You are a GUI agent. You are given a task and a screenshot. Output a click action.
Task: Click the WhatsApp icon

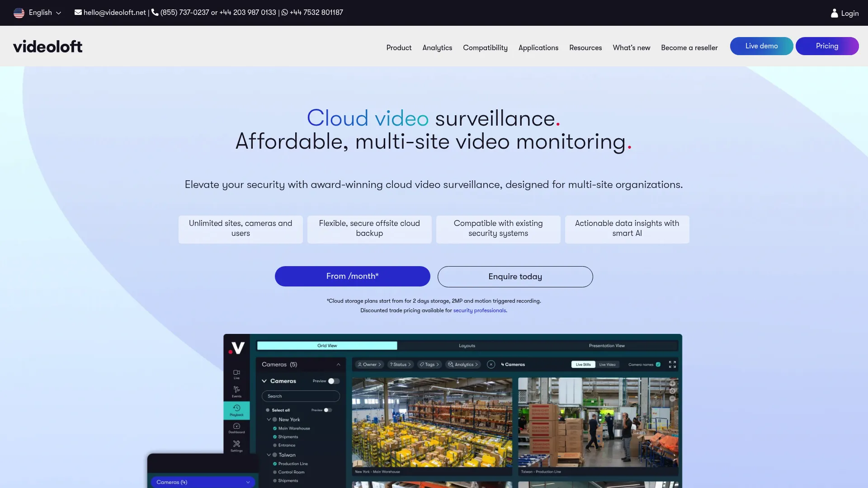click(x=285, y=13)
